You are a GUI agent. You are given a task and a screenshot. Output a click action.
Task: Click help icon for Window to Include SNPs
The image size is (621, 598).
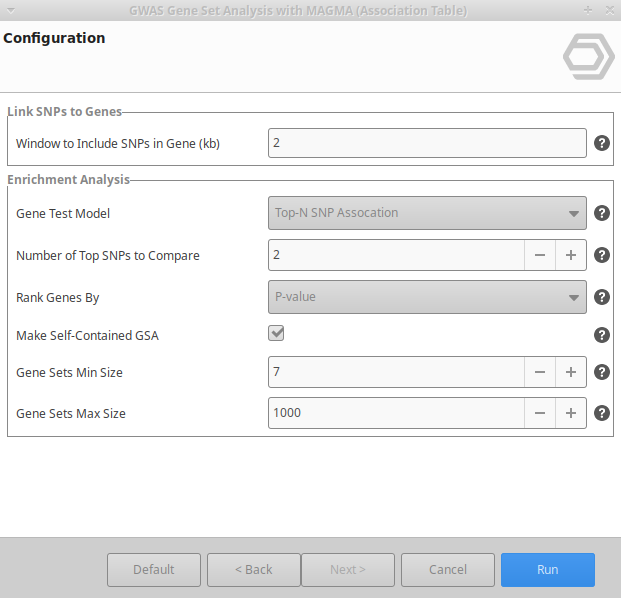pos(602,143)
